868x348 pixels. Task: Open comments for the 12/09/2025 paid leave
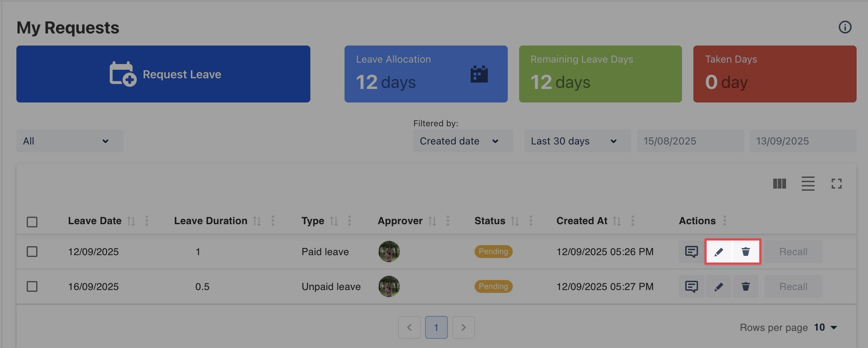(691, 252)
